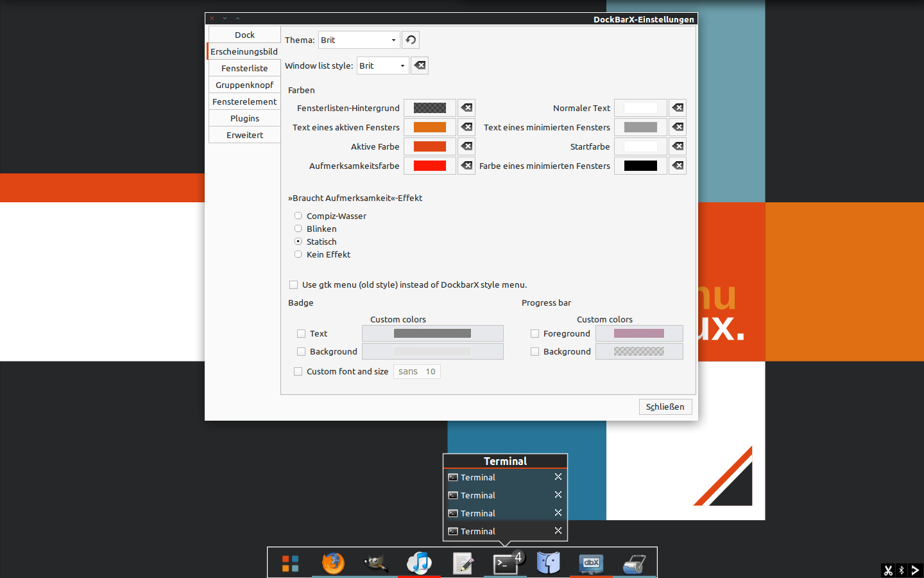This screenshot has width=924, height=578.
Task: Open the Window list style dropdown
Action: [x=383, y=66]
